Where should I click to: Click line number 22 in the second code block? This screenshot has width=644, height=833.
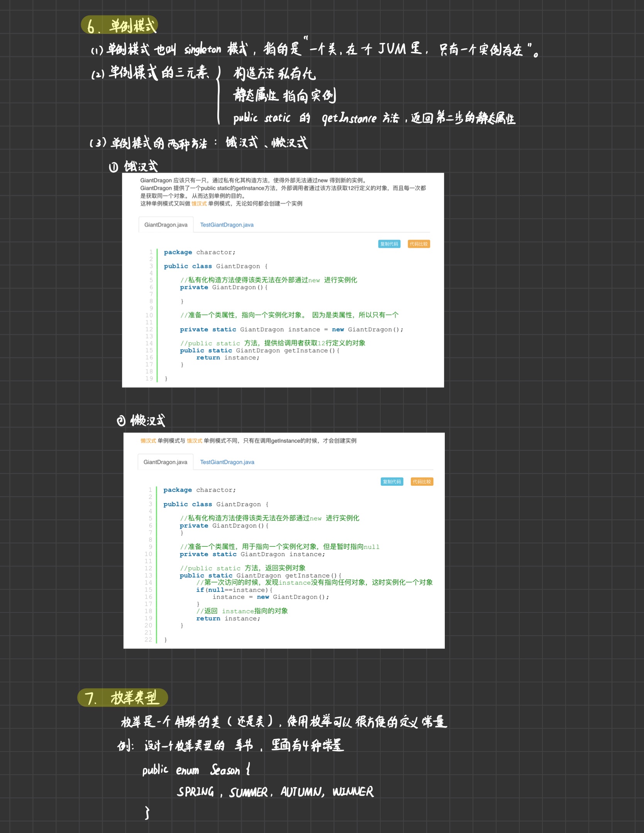coord(148,640)
